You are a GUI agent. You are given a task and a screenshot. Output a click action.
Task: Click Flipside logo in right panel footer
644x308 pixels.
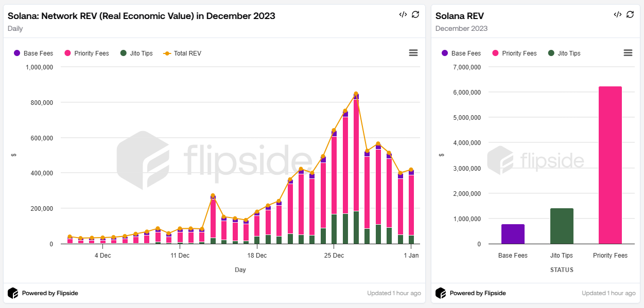pyautogui.click(x=441, y=293)
